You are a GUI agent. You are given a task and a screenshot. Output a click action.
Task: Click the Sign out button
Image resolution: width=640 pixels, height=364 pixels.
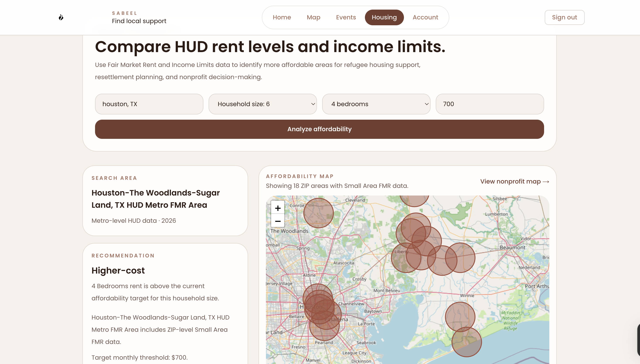(564, 17)
